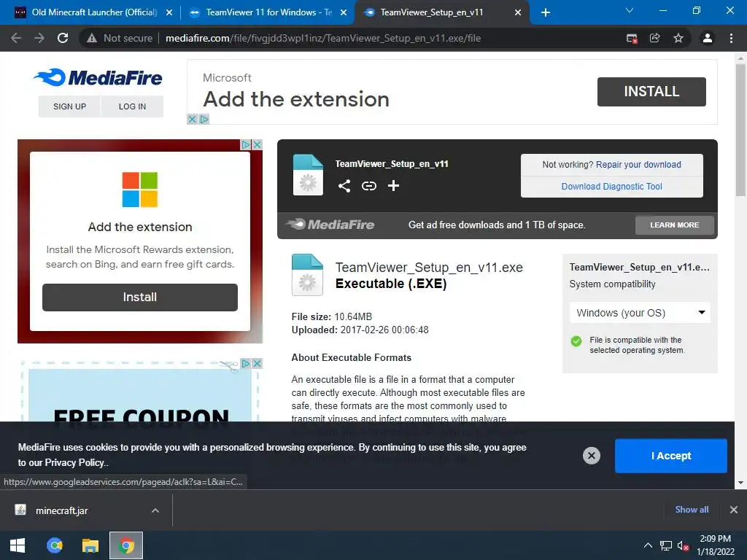Click the file icon in dark header
The image size is (747, 560).
[308, 175]
